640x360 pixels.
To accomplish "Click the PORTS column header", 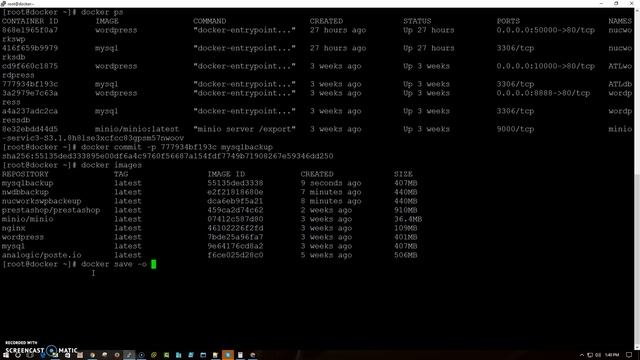I will [508, 21].
